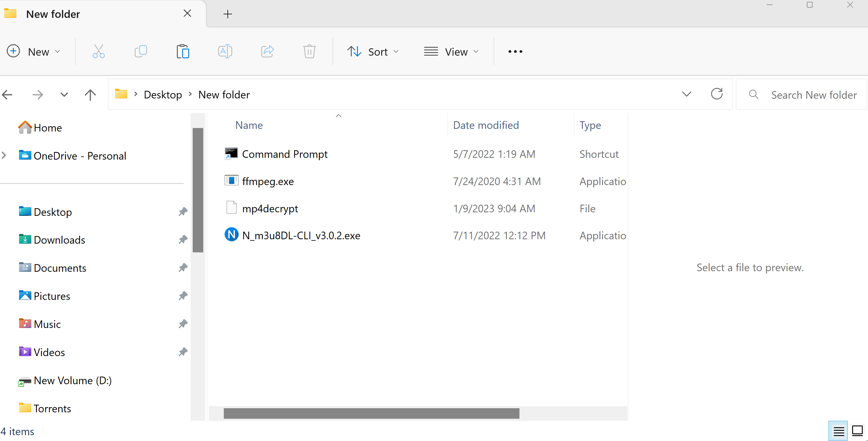Add a new tab with plus button
This screenshot has width=868, height=441.
pos(228,14)
